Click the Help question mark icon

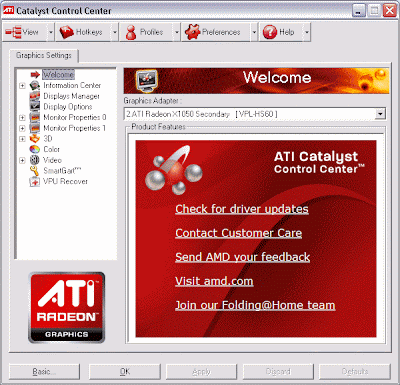[270, 32]
